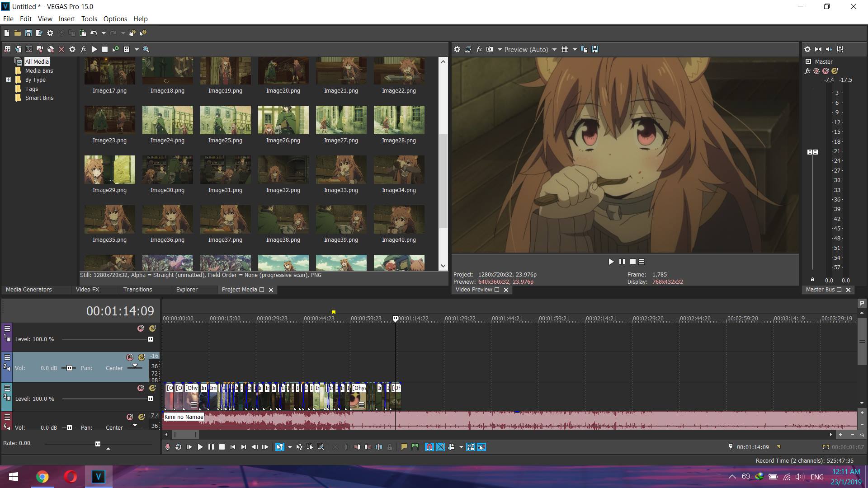Screen dimensions: 868x488
Task: Click the Insert Region icon on the timeline toolbar
Action: (x=415, y=447)
